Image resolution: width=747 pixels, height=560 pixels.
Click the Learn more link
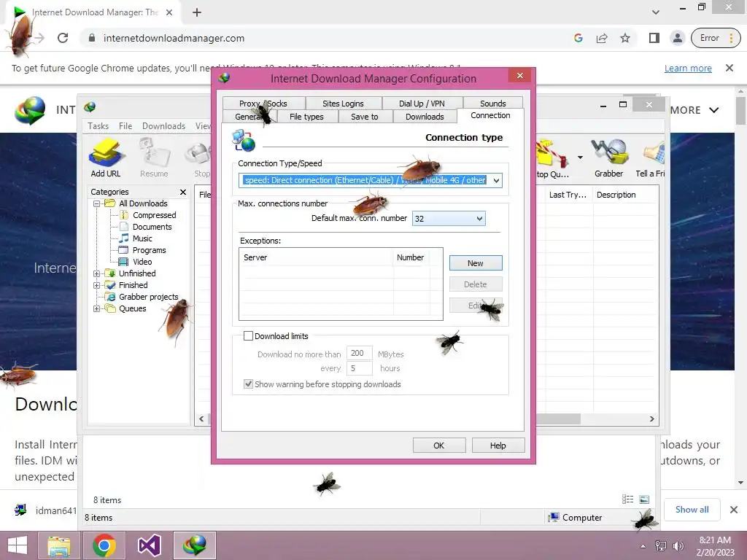688,68
